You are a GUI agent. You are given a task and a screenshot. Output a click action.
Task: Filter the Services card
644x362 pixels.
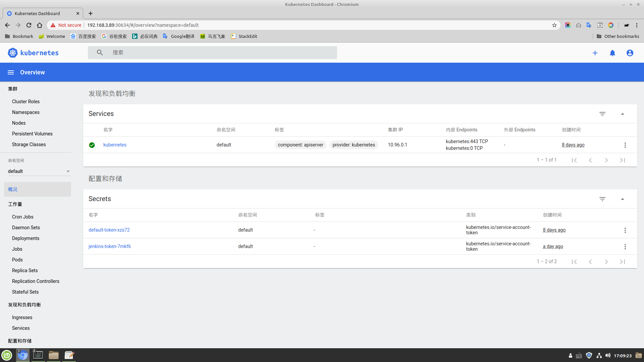click(x=602, y=114)
